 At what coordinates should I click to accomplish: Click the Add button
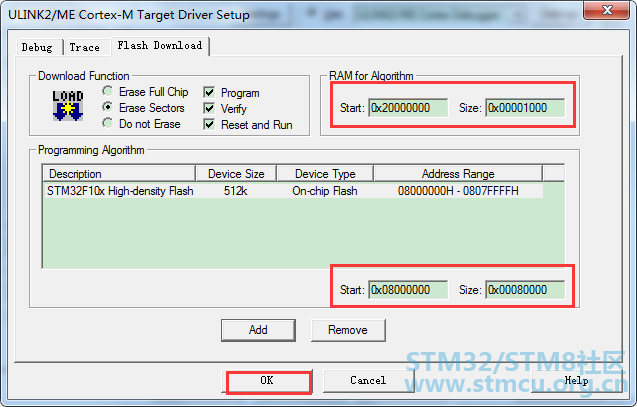258,330
